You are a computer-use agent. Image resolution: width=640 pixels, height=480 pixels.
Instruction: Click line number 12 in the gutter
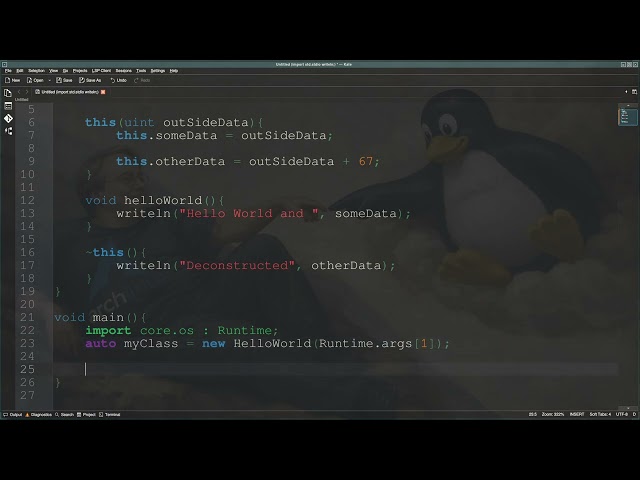point(27,200)
